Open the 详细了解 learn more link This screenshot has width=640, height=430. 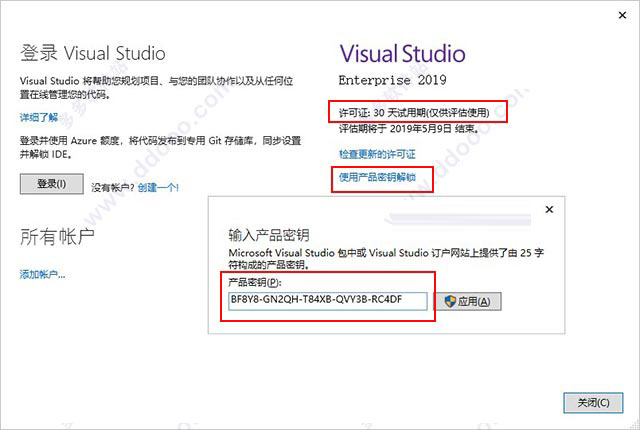(39, 117)
